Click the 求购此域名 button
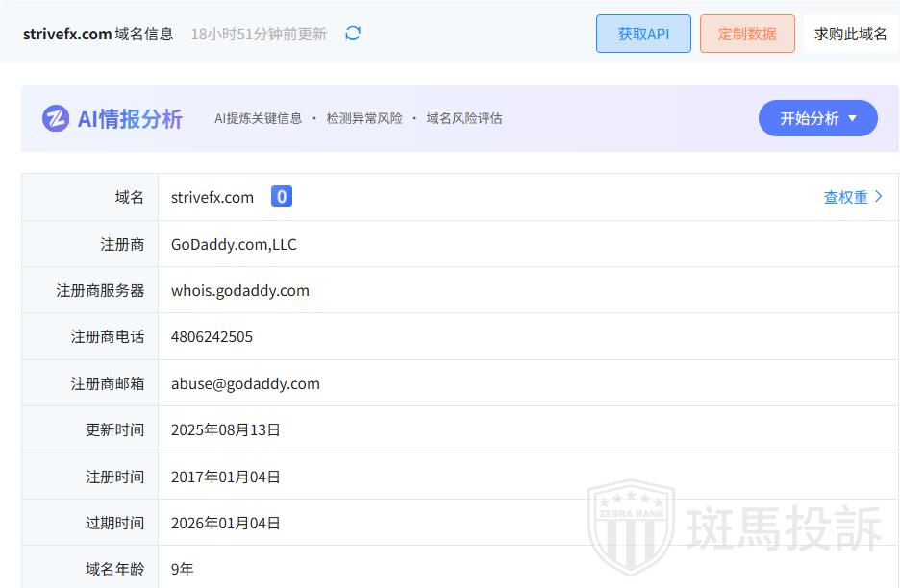900x588 pixels. point(850,34)
